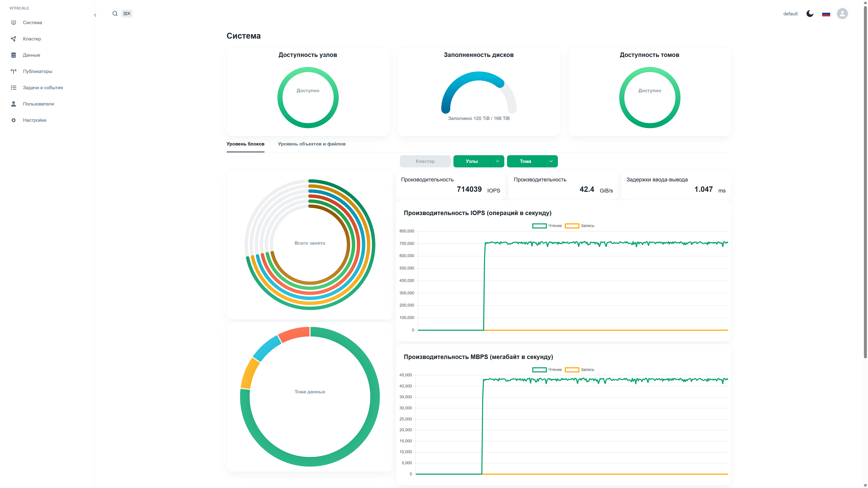868x488 pixels.
Task: Expand the Узлы dropdown arrow
Action: pyautogui.click(x=497, y=161)
